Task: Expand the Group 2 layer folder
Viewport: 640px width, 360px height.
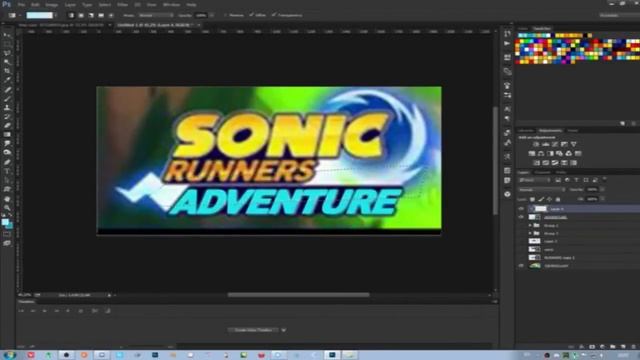Action: pos(530,225)
